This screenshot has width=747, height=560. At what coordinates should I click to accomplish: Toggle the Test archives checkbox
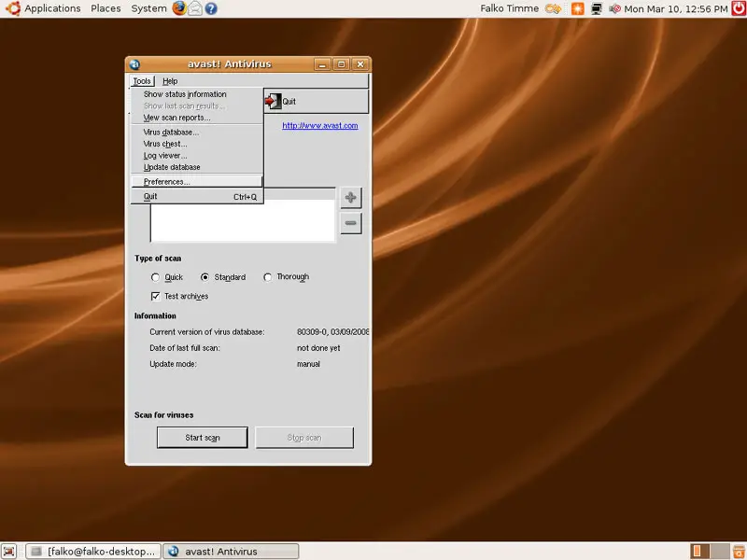coord(155,296)
